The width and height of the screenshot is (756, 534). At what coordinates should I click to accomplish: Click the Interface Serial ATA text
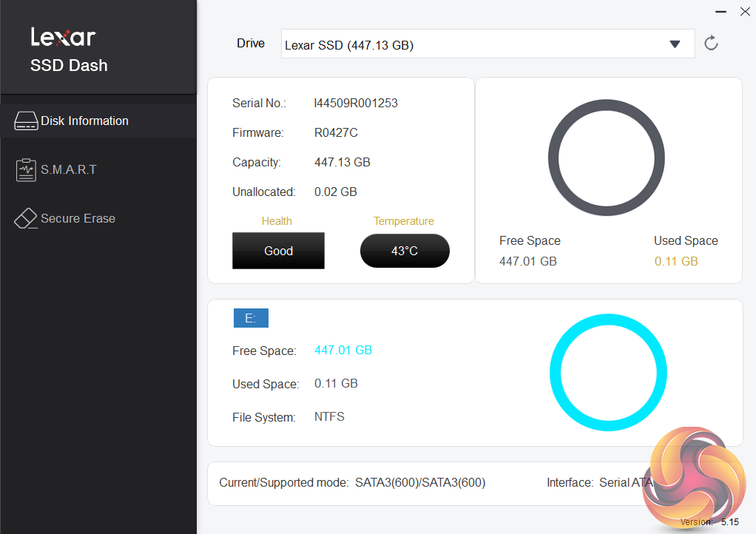point(599,482)
